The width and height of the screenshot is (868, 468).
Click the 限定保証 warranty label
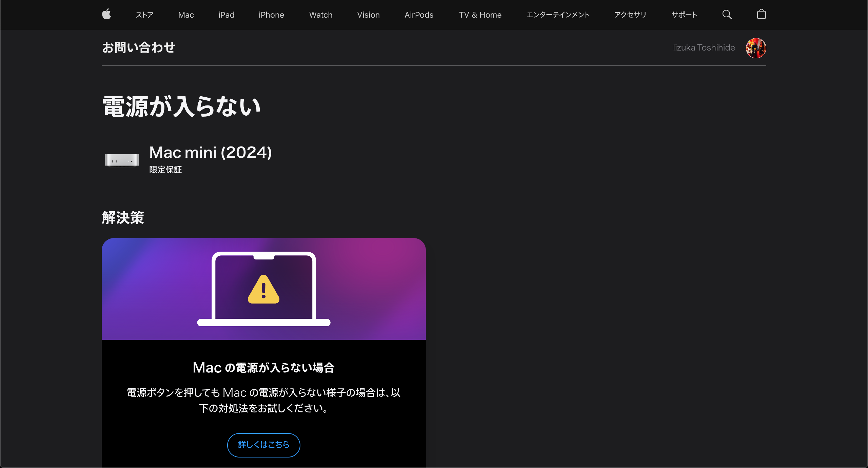165,170
